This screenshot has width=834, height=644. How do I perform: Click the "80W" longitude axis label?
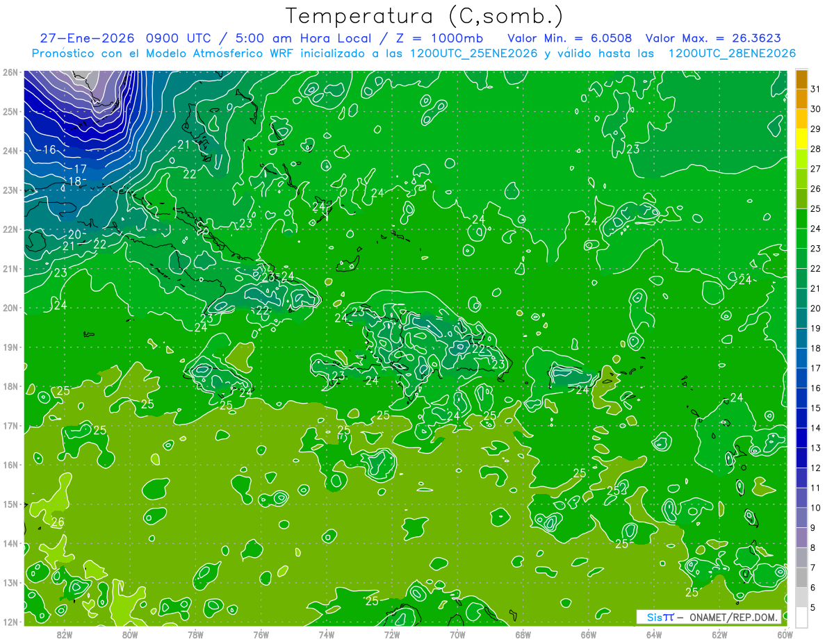[130, 634]
